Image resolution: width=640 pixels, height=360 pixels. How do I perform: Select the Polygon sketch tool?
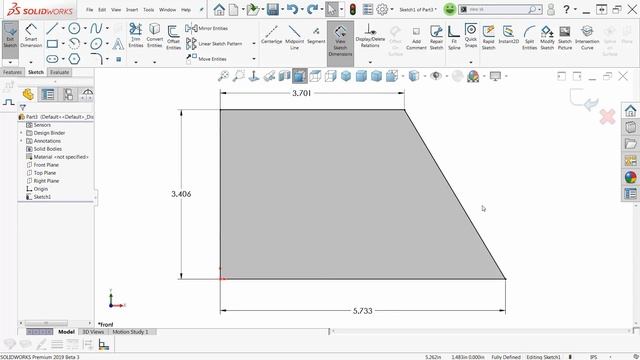point(74,59)
